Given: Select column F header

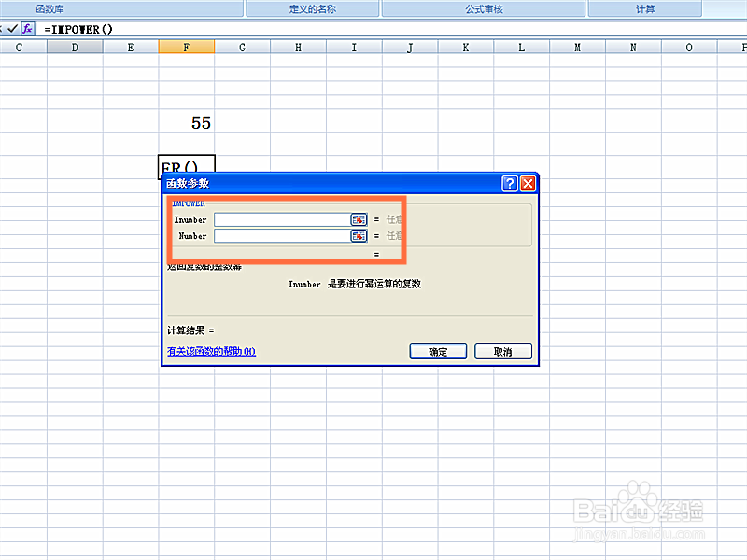Looking at the screenshot, I should (x=186, y=48).
